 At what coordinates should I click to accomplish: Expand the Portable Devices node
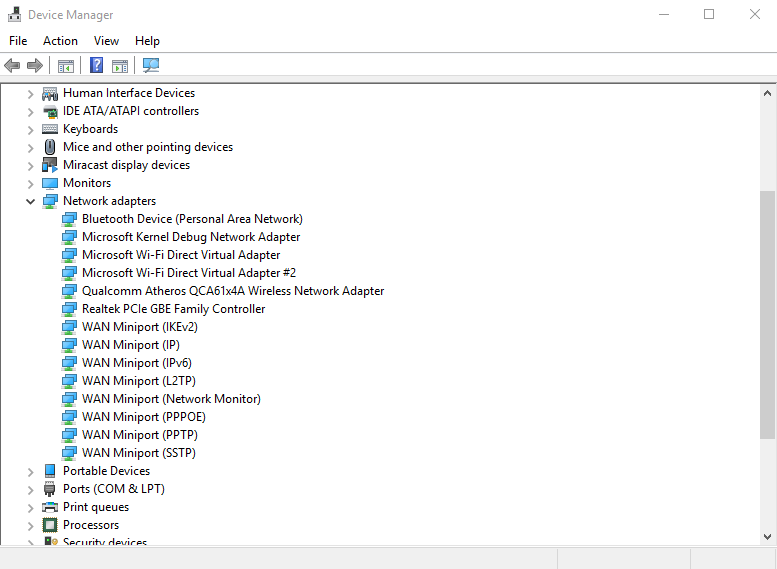tap(30, 472)
